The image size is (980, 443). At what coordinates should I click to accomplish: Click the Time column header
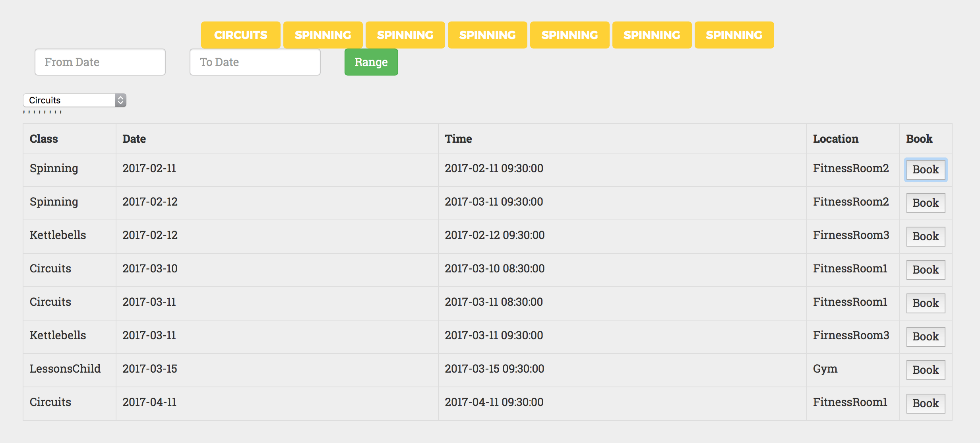click(458, 139)
